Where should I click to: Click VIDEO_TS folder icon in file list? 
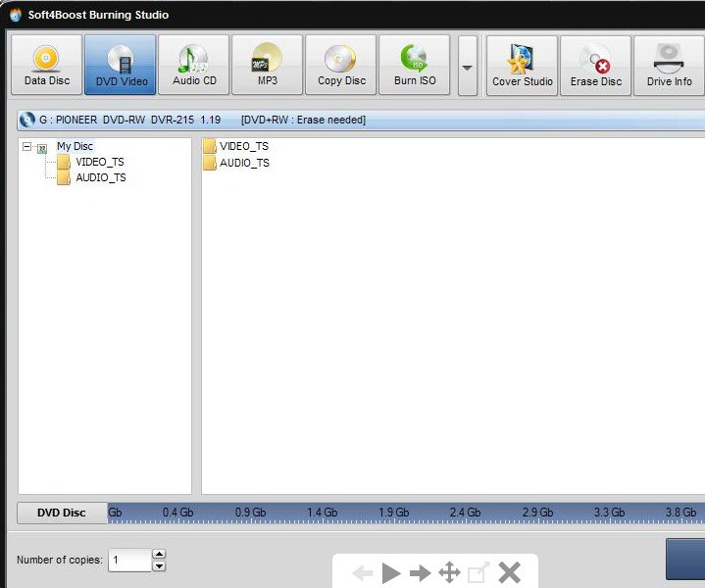pos(209,146)
